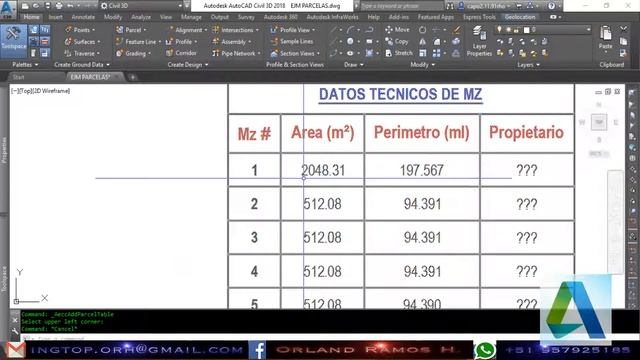This screenshot has height=360, width=640.
Task: Click the white layer color swatch
Action: pos(527,30)
